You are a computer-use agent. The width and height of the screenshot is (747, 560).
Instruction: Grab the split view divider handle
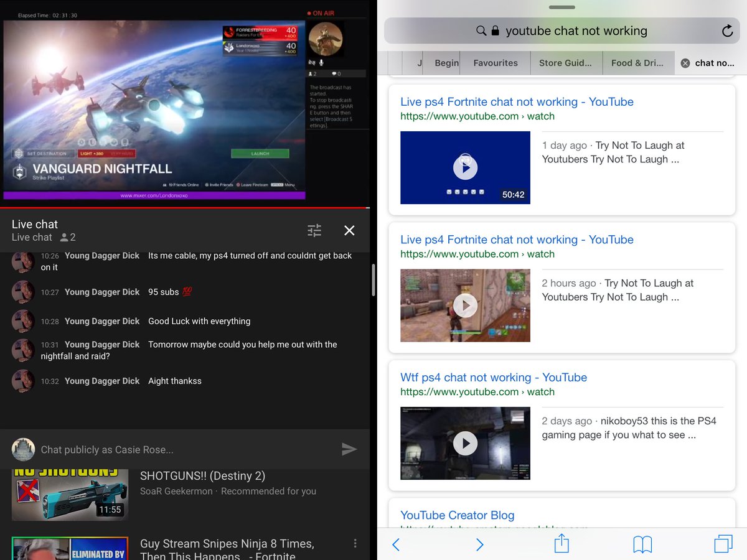coord(374,280)
